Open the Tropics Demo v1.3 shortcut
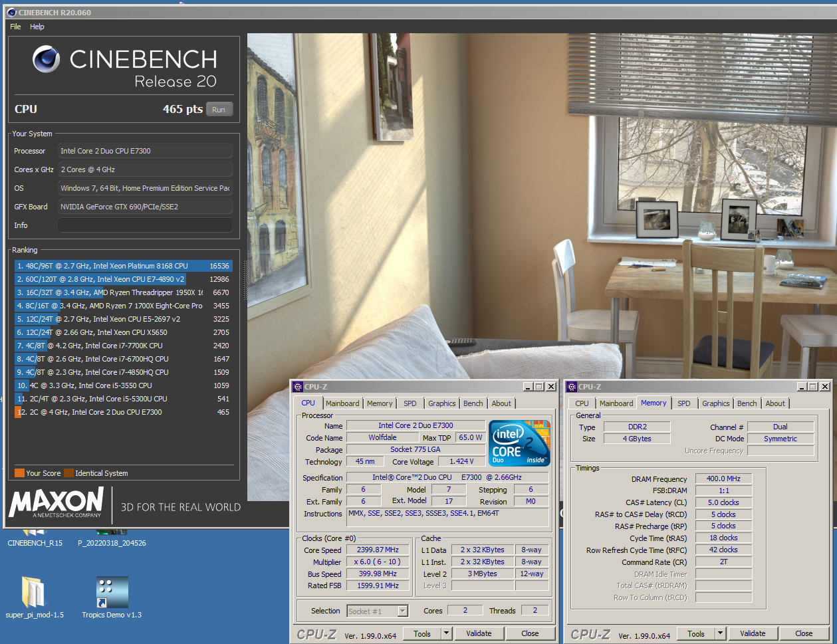This screenshot has height=644, width=837. (x=112, y=592)
